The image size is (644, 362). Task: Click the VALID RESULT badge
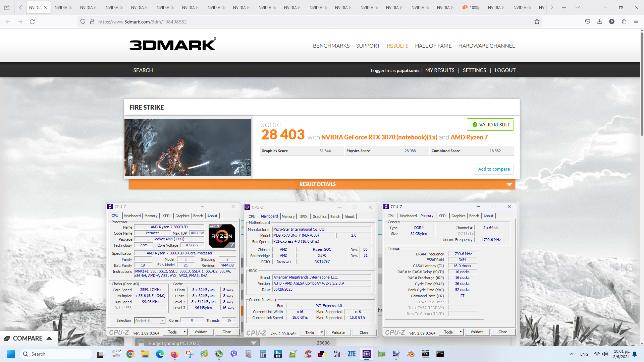click(490, 125)
